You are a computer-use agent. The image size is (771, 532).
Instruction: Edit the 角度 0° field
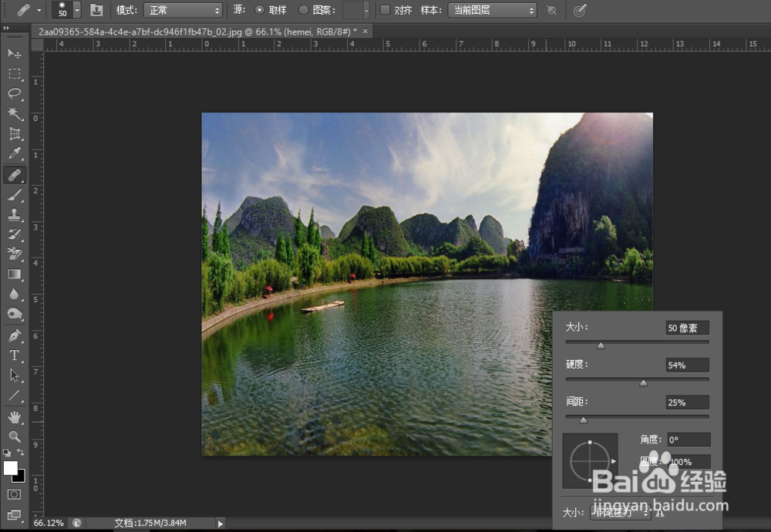[689, 439]
